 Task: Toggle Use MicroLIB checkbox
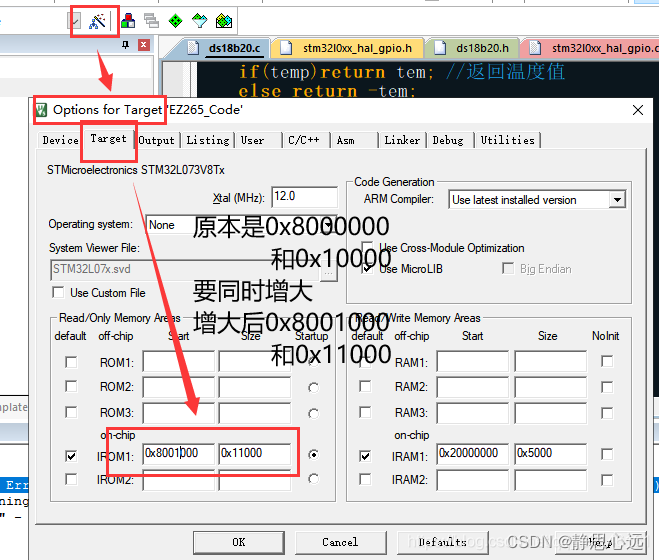(x=367, y=268)
